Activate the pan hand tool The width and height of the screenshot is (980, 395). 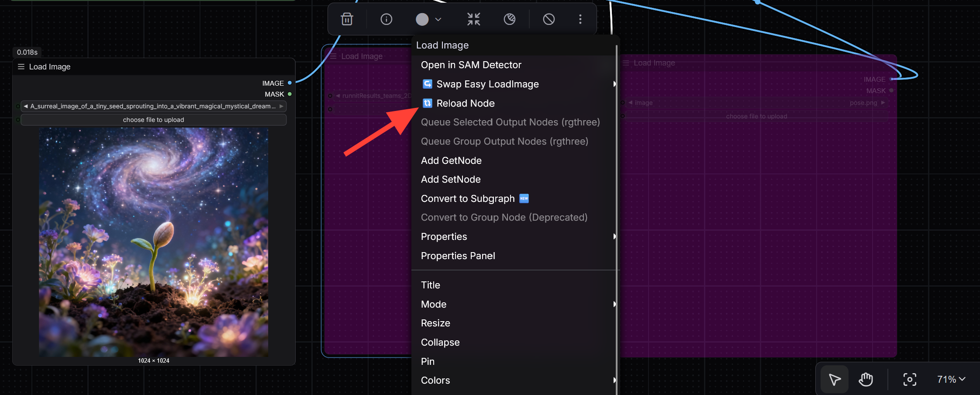(866, 379)
